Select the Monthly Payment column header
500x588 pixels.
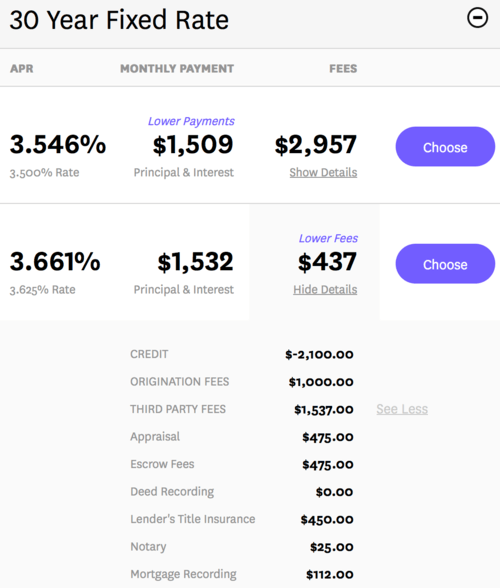177,69
